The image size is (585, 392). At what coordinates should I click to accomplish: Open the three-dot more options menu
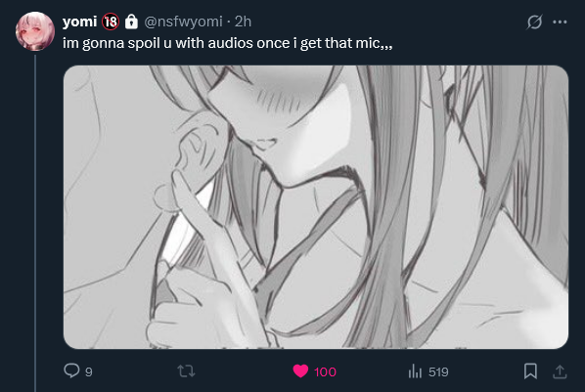pyautogui.click(x=560, y=22)
